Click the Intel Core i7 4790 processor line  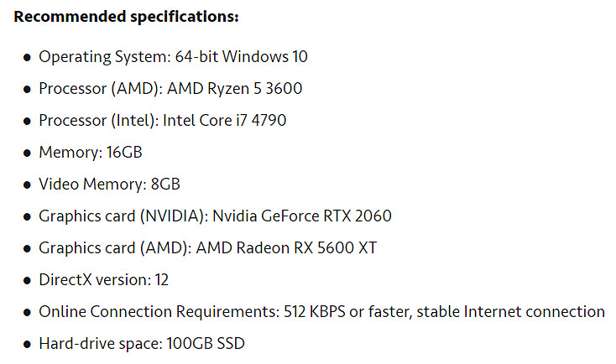pos(162,121)
